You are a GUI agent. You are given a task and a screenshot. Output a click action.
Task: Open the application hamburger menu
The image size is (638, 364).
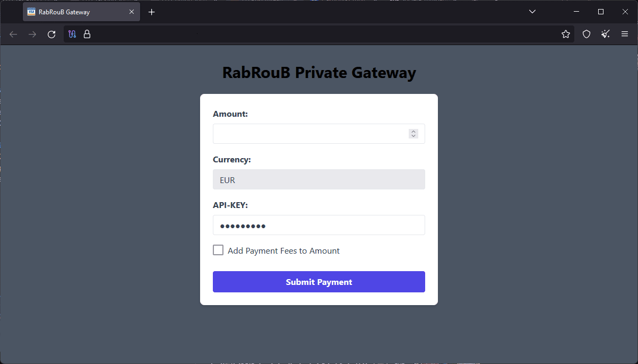pos(625,34)
